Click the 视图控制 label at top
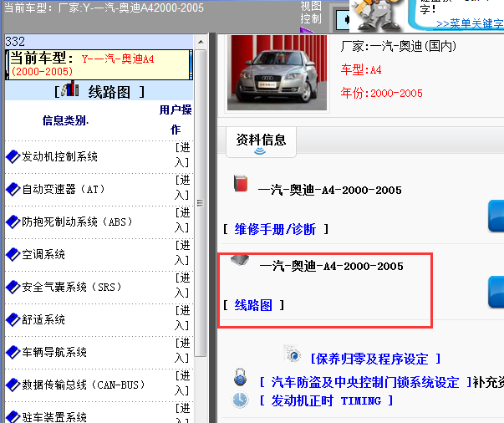The image size is (504, 423). point(311,13)
